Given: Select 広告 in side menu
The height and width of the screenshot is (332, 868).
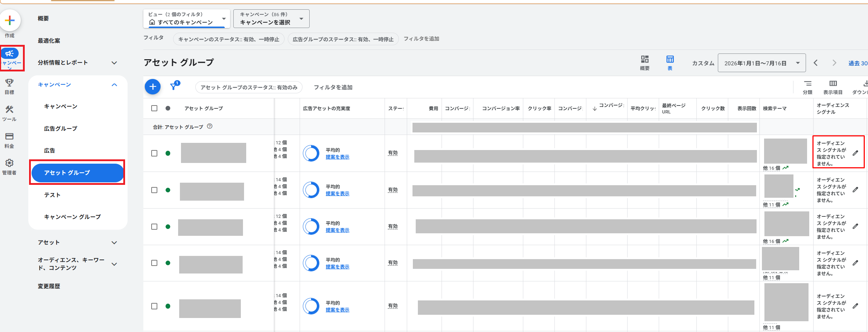Looking at the screenshot, I should [49, 150].
